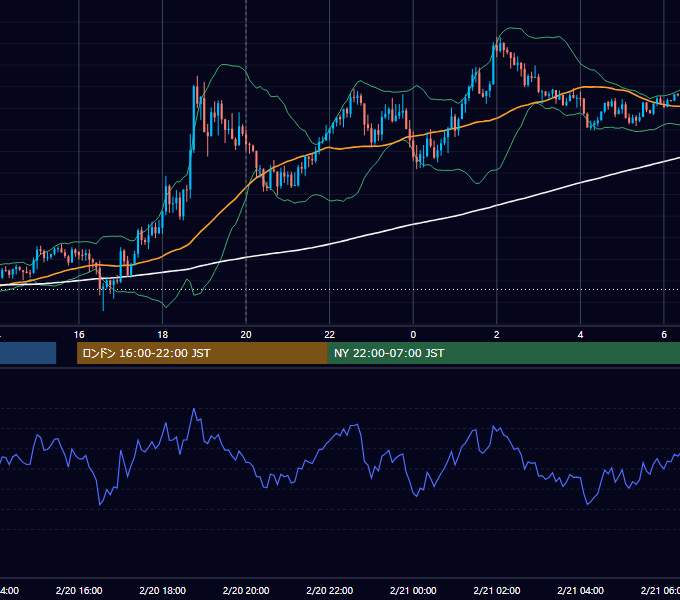This screenshot has height=600, width=680.
Task: Click the ロンドン 16:00-22:00 JST session bar
Action: [202, 353]
